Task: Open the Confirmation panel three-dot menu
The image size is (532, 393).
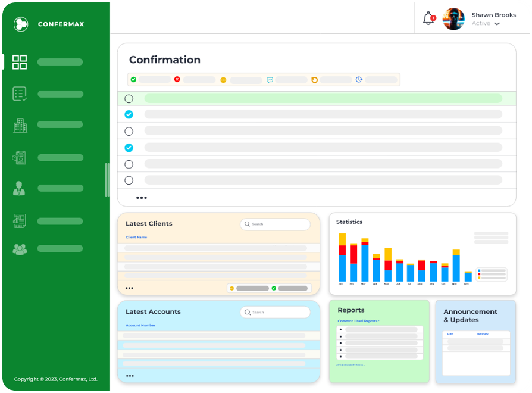Action: tap(141, 198)
